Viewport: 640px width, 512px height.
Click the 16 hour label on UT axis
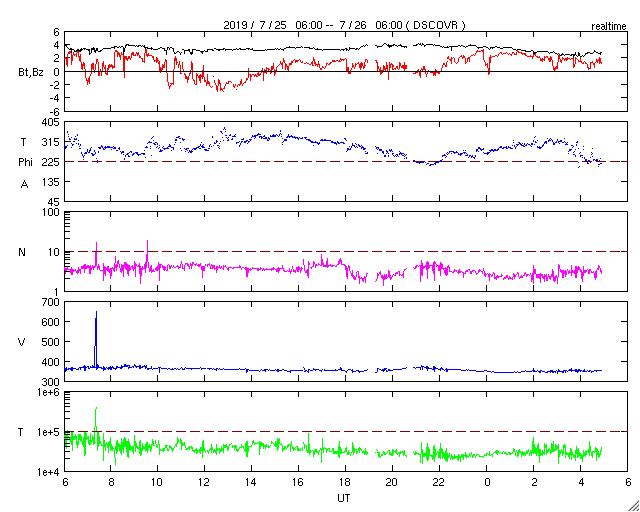point(298,483)
